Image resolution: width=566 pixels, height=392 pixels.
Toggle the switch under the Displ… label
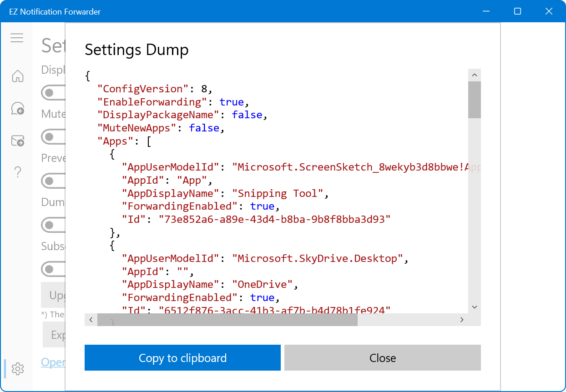pos(53,93)
